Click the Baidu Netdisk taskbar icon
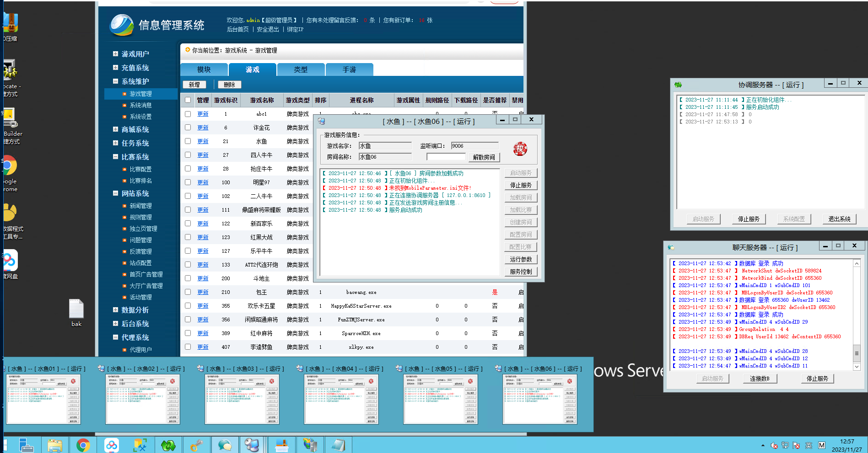The width and height of the screenshot is (868, 453). tap(112, 445)
